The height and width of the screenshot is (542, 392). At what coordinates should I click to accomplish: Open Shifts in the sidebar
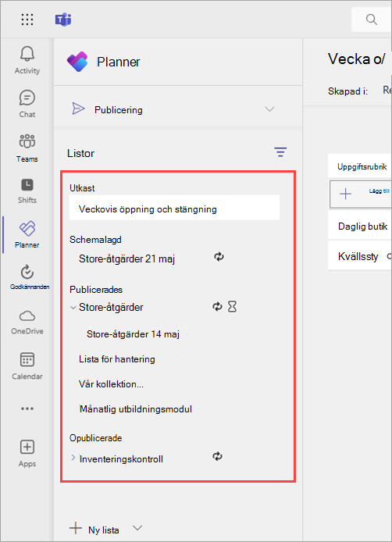(x=27, y=191)
